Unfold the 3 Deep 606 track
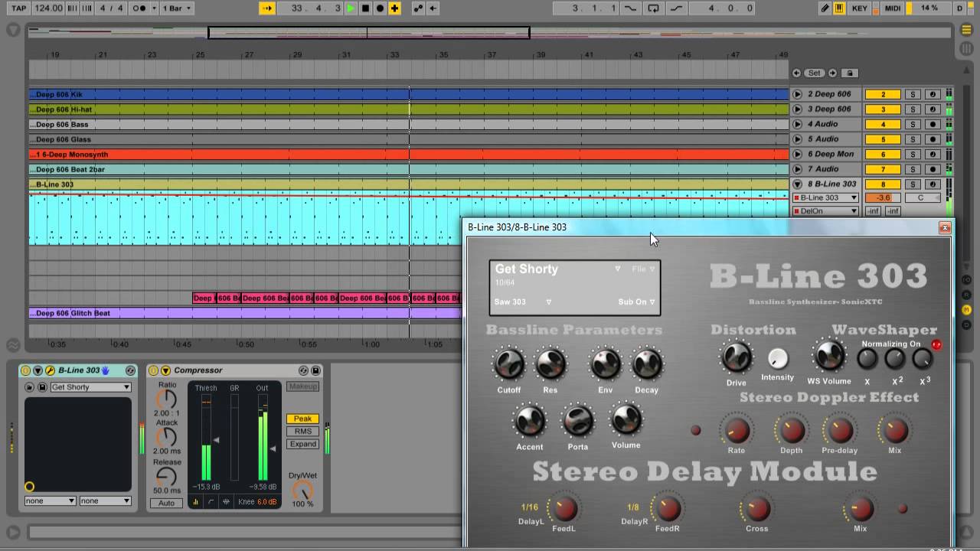The image size is (980, 551). 797,109
